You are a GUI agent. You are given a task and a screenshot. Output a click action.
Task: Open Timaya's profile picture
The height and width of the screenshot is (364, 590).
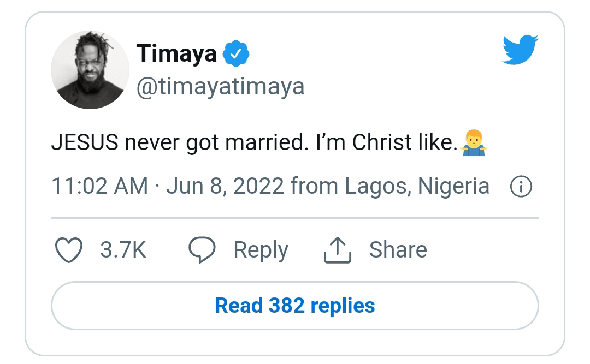(90, 69)
